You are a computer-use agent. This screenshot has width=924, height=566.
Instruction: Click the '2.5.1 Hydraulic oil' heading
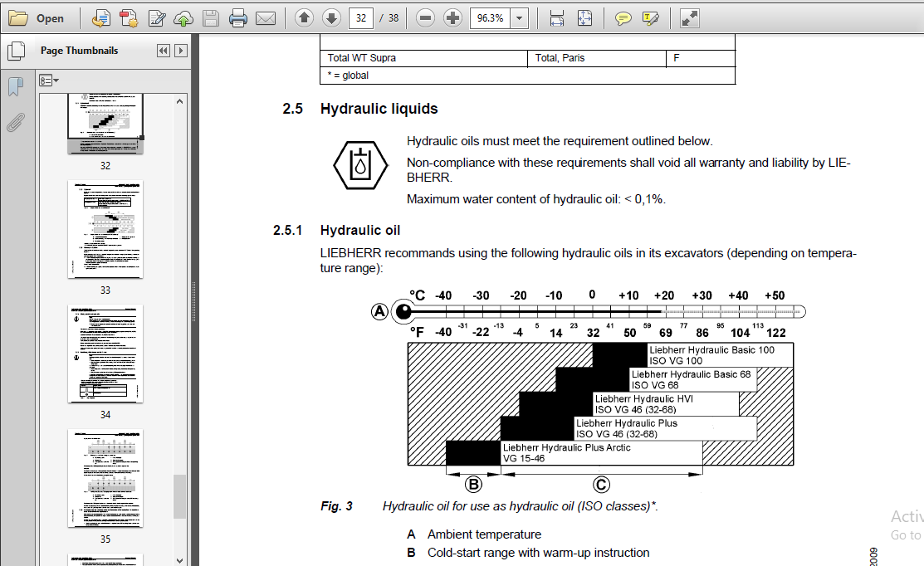tap(336, 230)
